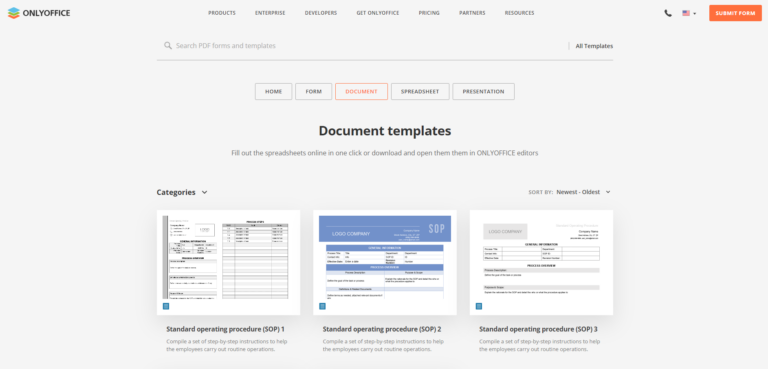Click the Submit Form button
768x369 pixels.
(735, 13)
